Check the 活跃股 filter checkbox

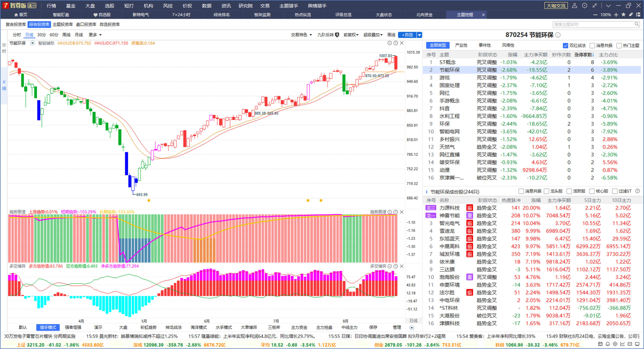tap(569, 191)
